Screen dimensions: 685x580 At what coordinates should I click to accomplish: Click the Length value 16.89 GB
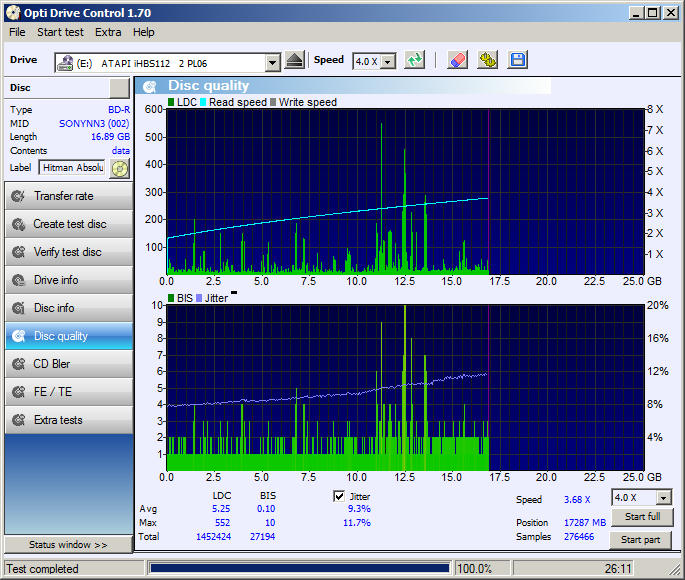pyautogui.click(x=110, y=137)
